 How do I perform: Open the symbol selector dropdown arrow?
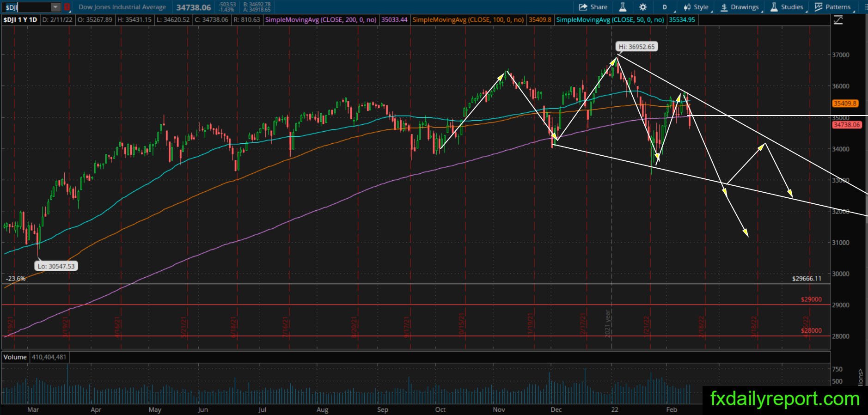pyautogui.click(x=55, y=7)
